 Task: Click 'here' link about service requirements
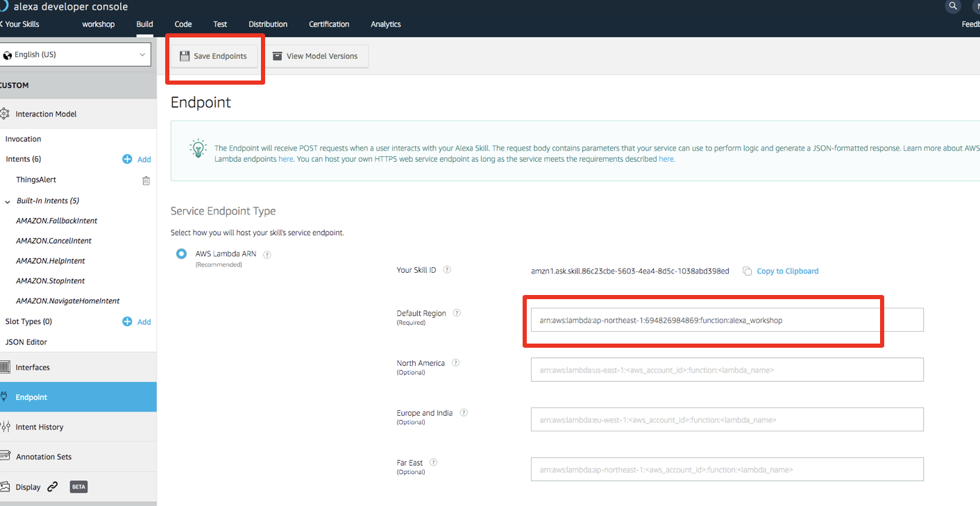pyautogui.click(x=666, y=159)
